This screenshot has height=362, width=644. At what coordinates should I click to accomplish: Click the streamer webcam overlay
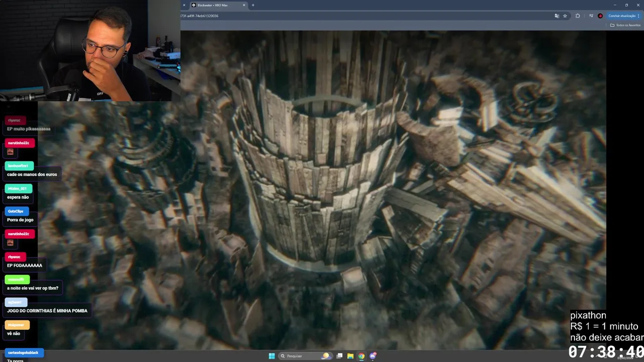(x=90, y=50)
